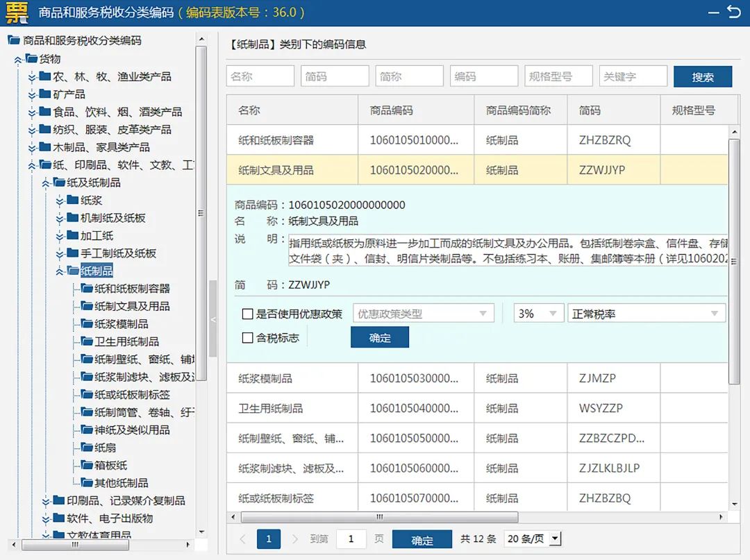
Task: Go to the next page arrow
Action: (294, 539)
